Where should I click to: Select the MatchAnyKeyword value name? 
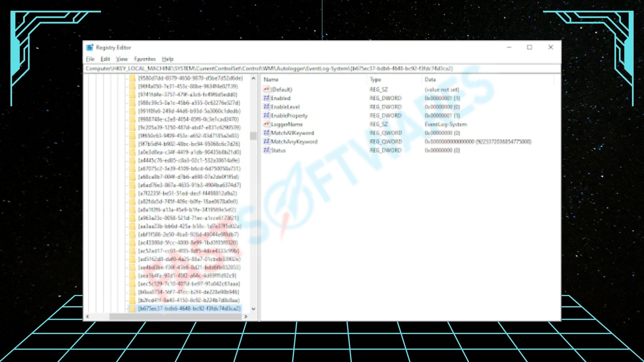tap(294, 142)
